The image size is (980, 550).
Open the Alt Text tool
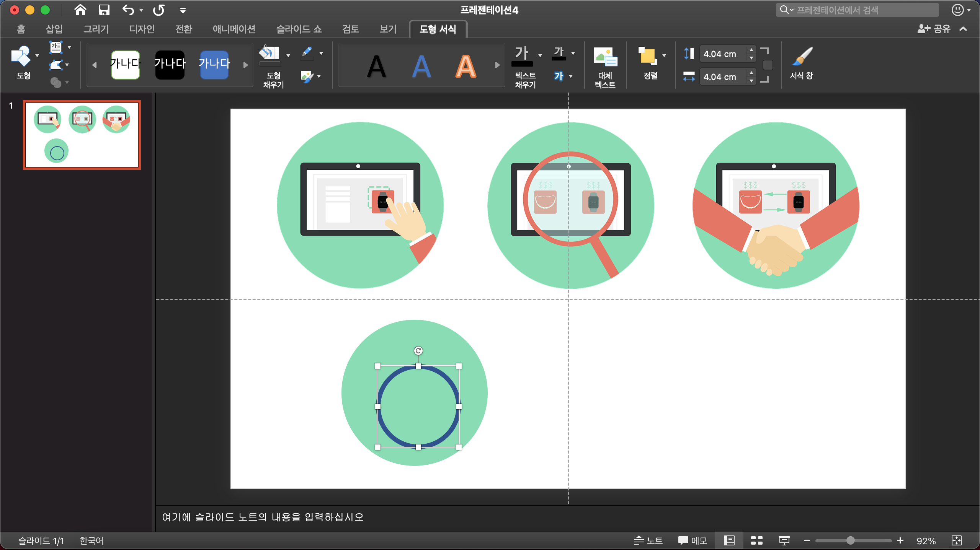click(605, 57)
